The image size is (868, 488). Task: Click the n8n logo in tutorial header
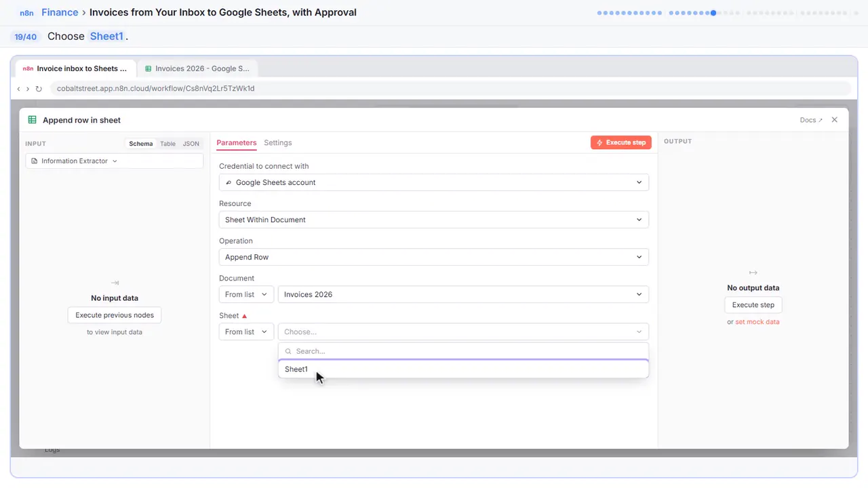(x=27, y=12)
